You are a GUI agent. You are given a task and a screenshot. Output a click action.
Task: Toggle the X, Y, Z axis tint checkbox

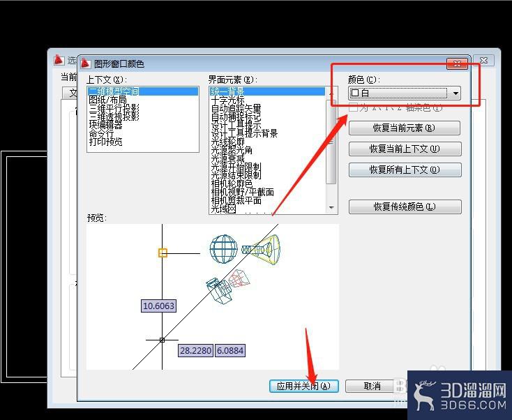click(353, 107)
